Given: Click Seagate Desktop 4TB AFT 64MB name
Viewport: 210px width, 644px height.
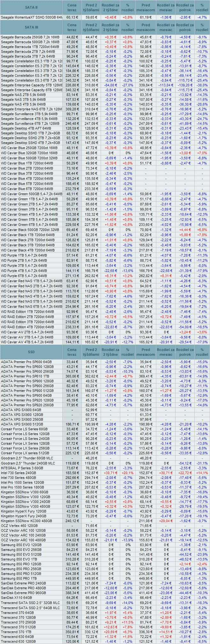Looking at the screenshot, I should (27, 128).
